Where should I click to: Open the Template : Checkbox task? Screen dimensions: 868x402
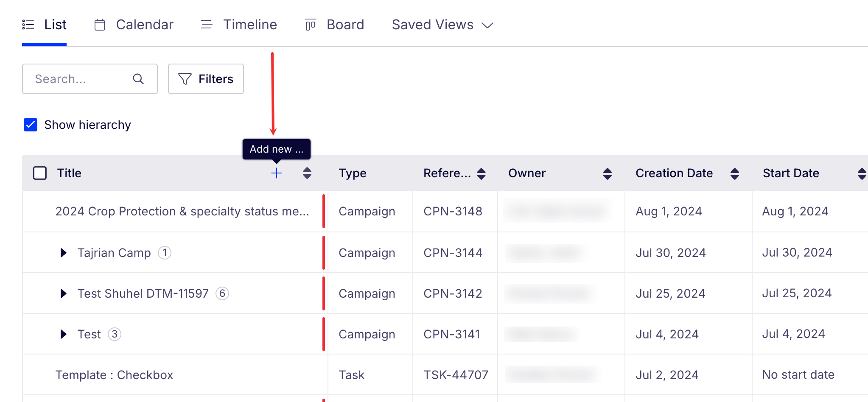tap(114, 375)
